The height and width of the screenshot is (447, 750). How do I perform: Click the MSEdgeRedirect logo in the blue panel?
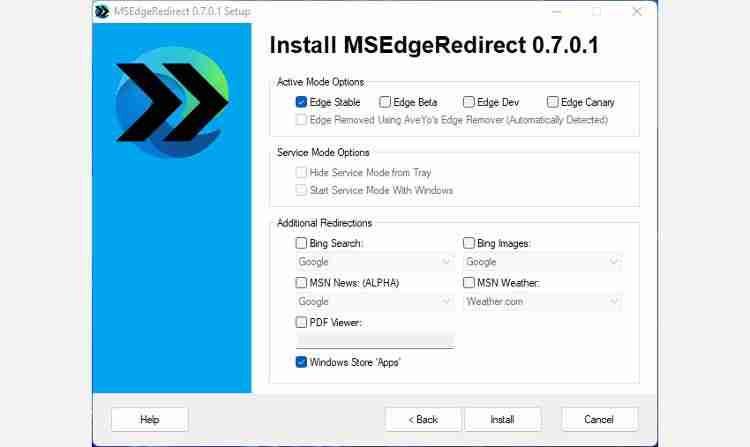tap(172, 102)
